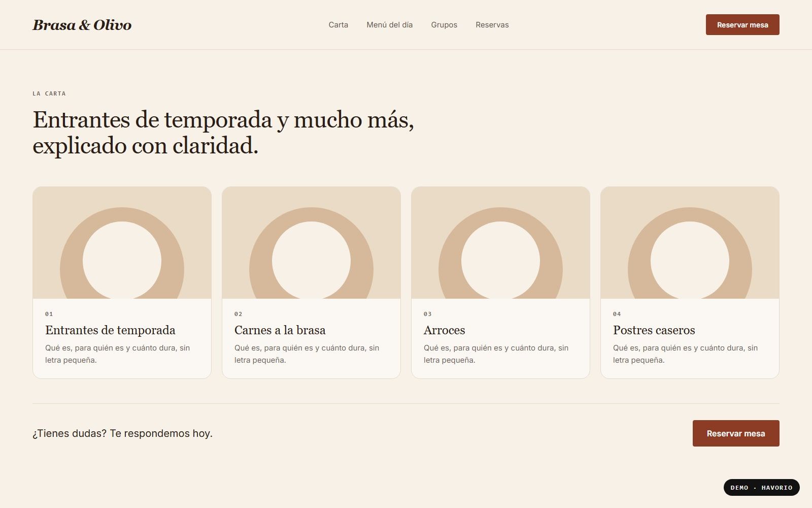The image size is (812, 508).
Task: Open the Carnes a la brasa card image
Action: point(311,243)
